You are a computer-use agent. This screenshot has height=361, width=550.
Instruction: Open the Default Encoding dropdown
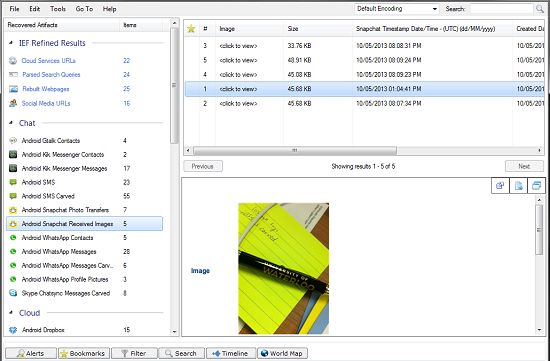pos(397,9)
